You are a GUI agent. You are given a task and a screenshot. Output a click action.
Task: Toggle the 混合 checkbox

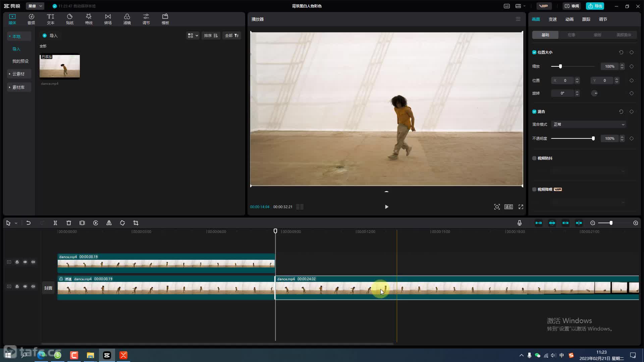534,112
